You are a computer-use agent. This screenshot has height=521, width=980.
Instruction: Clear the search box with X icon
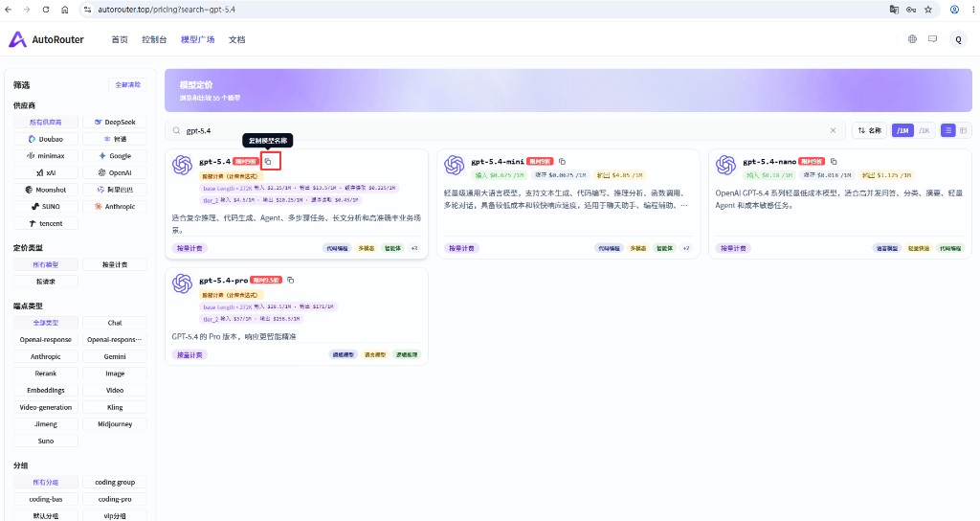(x=833, y=130)
